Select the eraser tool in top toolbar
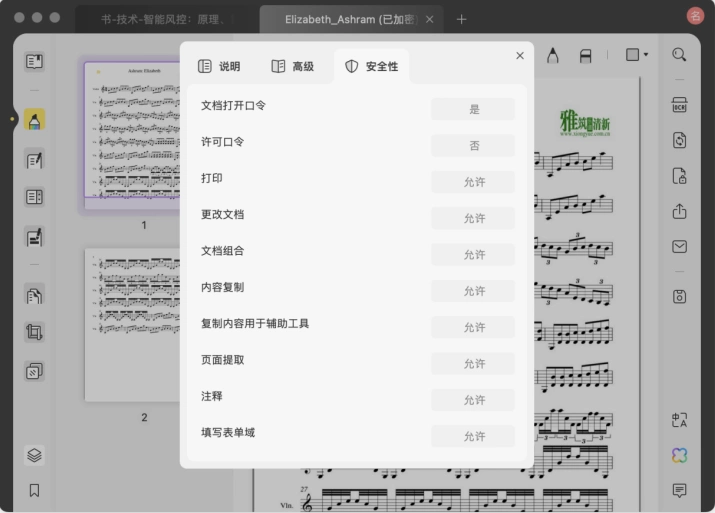715x513 pixels. coord(585,56)
